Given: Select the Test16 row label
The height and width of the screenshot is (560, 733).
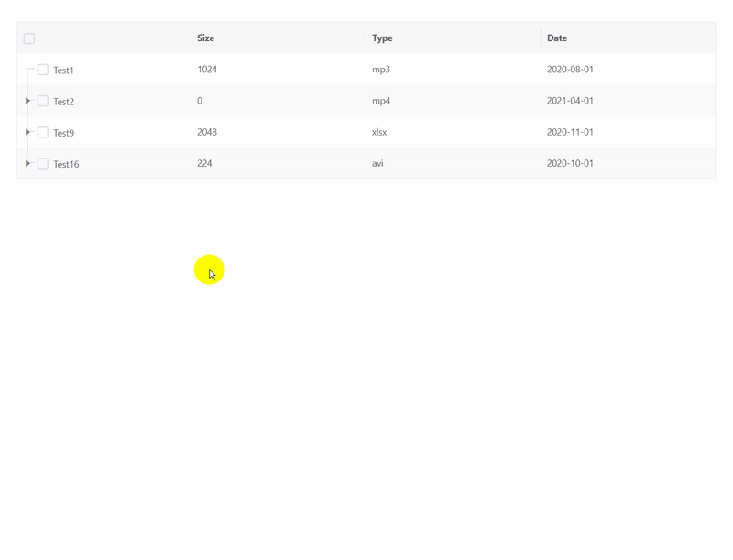Looking at the screenshot, I should point(66,162).
